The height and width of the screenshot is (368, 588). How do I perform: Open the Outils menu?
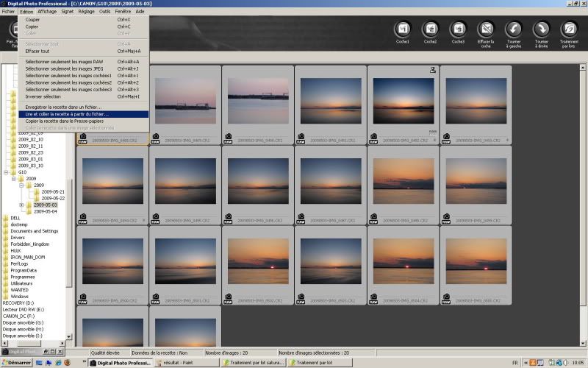click(105, 12)
